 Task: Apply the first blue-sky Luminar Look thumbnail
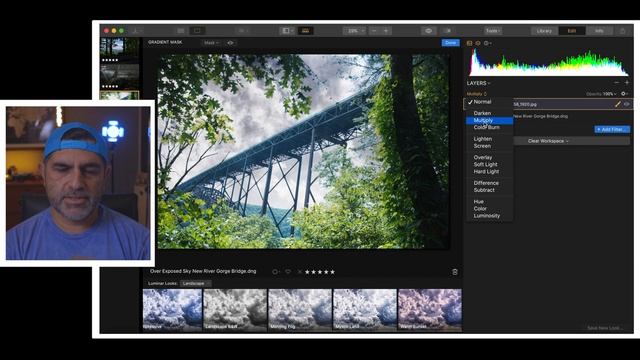click(172, 310)
